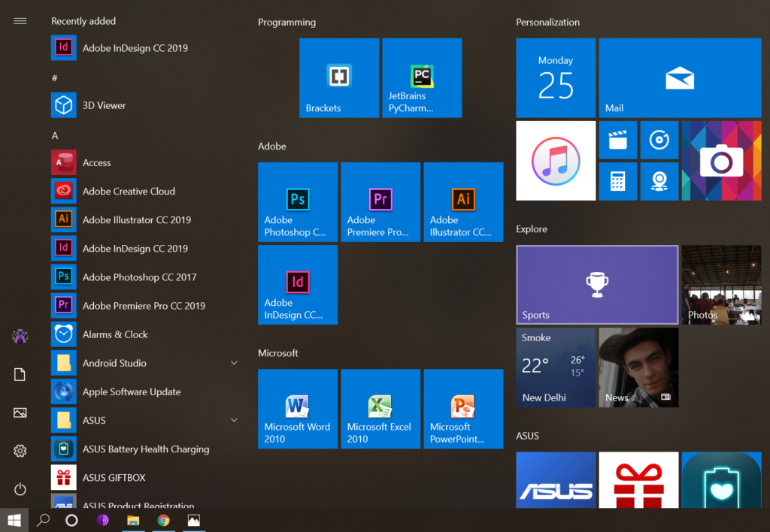The height and width of the screenshot is (532, 770).
Task: Click the Programming group title
Action: pos(286,22)
